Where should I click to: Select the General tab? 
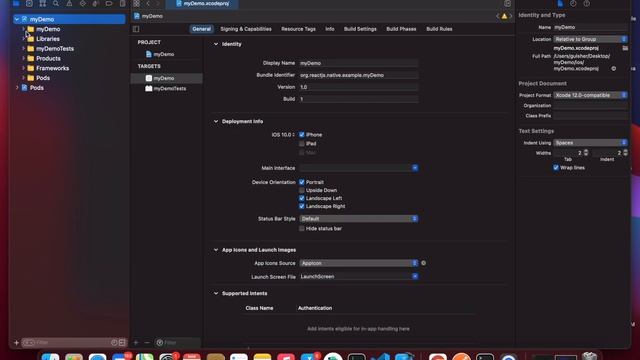[x=202, y=29]
